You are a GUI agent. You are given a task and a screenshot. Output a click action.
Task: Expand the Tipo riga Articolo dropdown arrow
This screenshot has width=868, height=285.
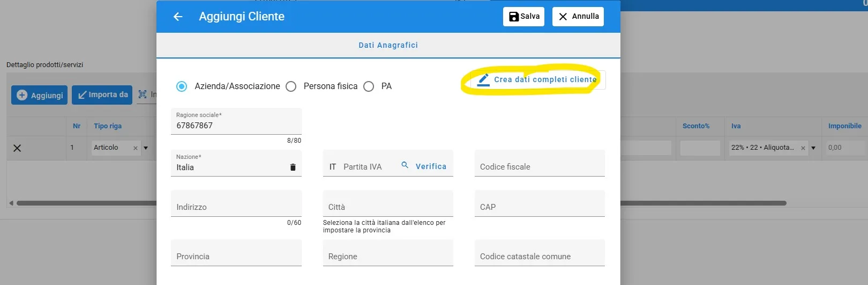tap(146, 148)
